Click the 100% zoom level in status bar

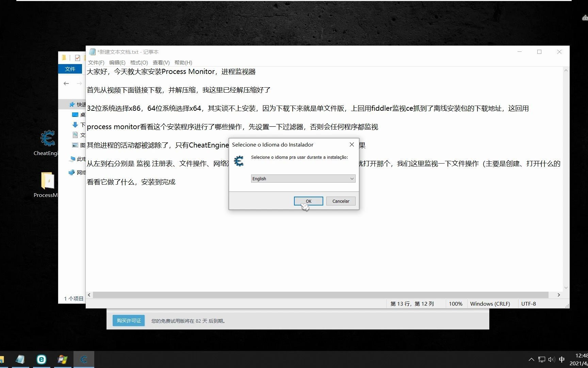(455, 304)
